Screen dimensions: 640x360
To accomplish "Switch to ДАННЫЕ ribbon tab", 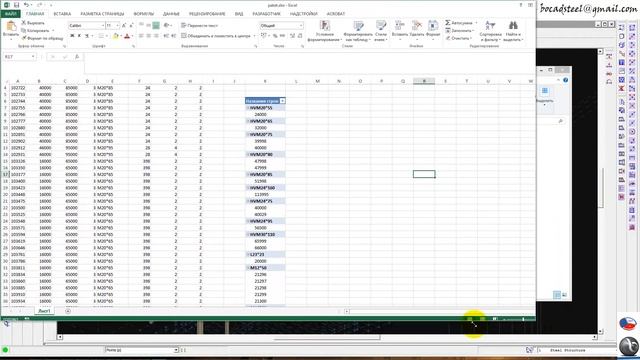I will click(x=171, y=14).
